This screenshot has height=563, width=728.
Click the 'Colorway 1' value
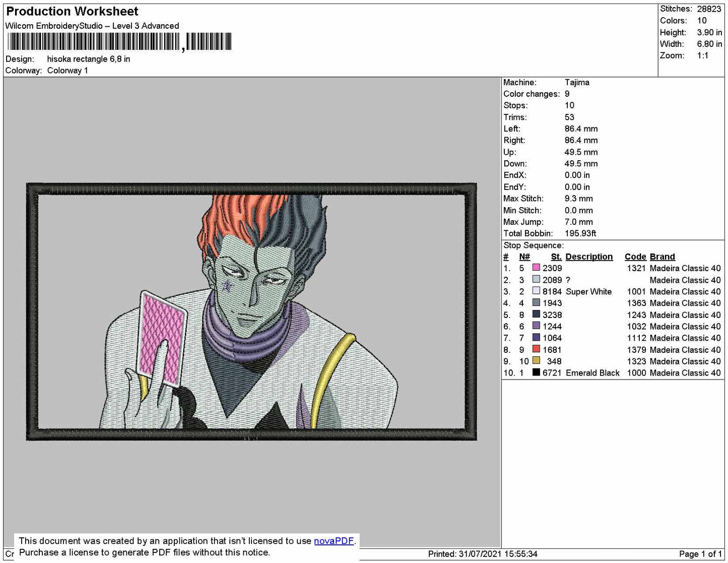point(68,71)
